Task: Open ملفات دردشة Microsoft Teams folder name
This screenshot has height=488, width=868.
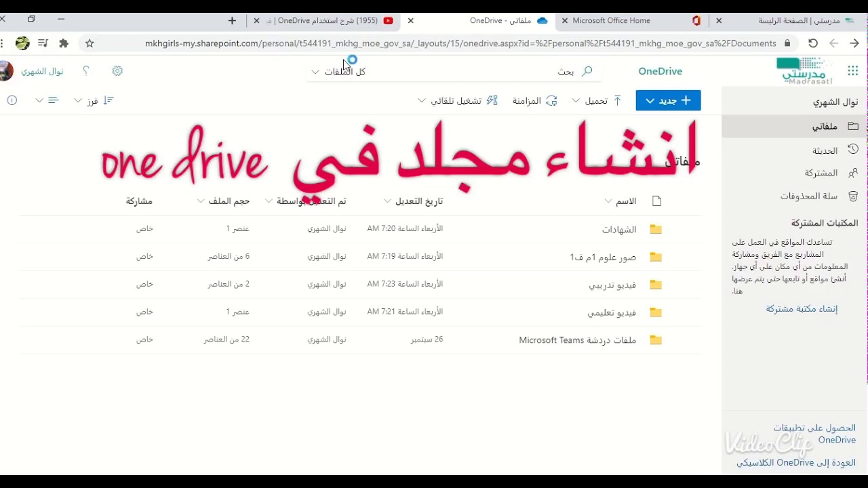Action: click(x=578, y=340)
